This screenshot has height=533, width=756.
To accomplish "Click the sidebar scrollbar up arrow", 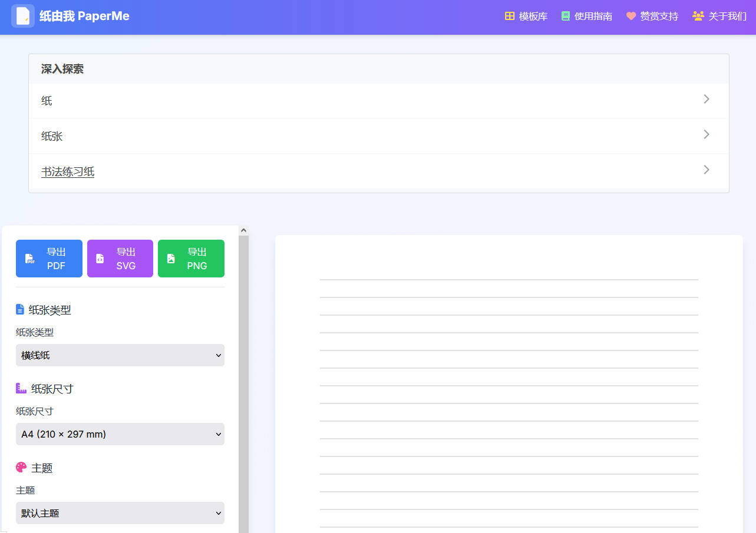I will click(x=243, y=231).
